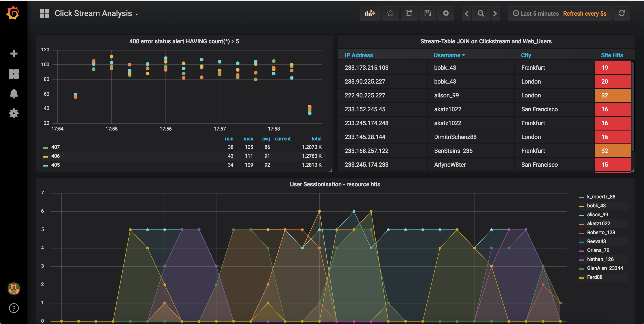Click total value 1.2810 K for 405
The image size is (644, 324).
pyautogui.click(x=311, y=165)
